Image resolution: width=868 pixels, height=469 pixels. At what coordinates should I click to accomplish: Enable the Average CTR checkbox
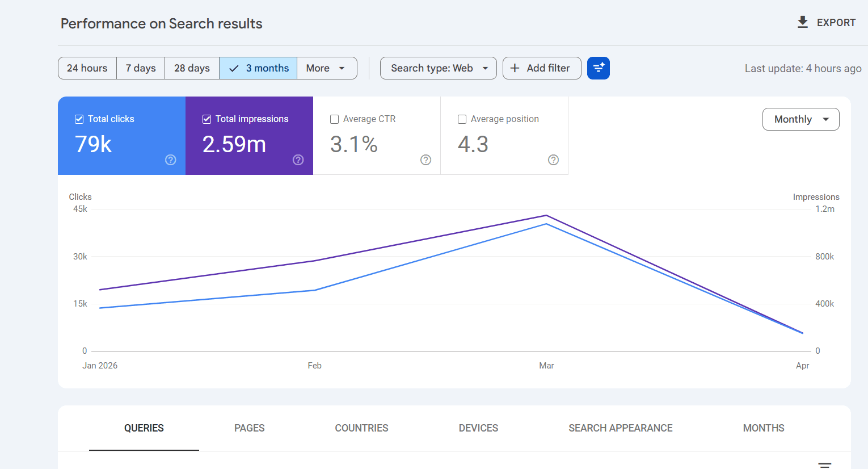pyautogui.click(x=334, y=119)
